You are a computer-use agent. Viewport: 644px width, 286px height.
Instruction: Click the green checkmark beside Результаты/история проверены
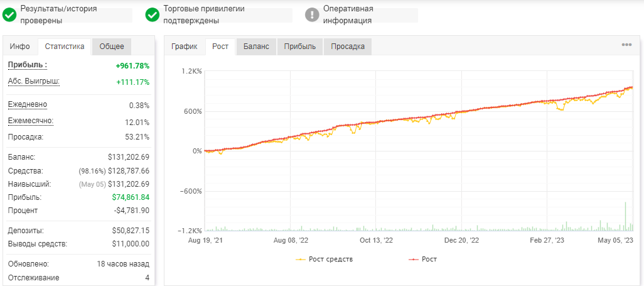[9, 15]
